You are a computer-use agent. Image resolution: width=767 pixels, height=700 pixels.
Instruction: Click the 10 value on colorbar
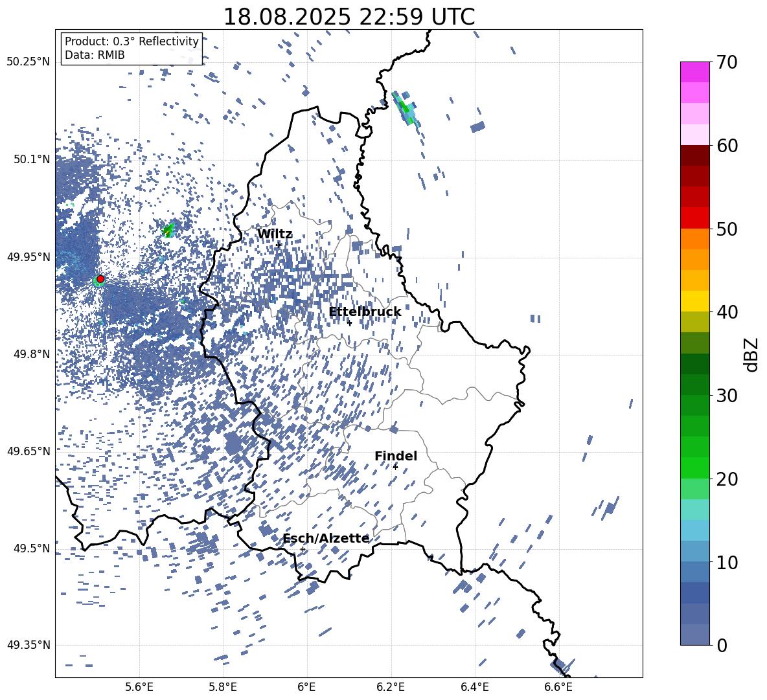(x=727, y=562)
